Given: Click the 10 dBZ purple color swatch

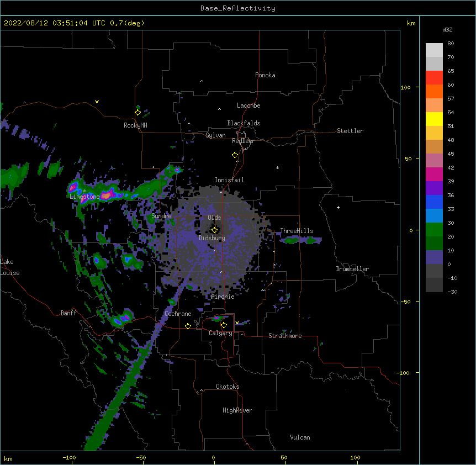Looking at the screenshot, I should 434,257.
